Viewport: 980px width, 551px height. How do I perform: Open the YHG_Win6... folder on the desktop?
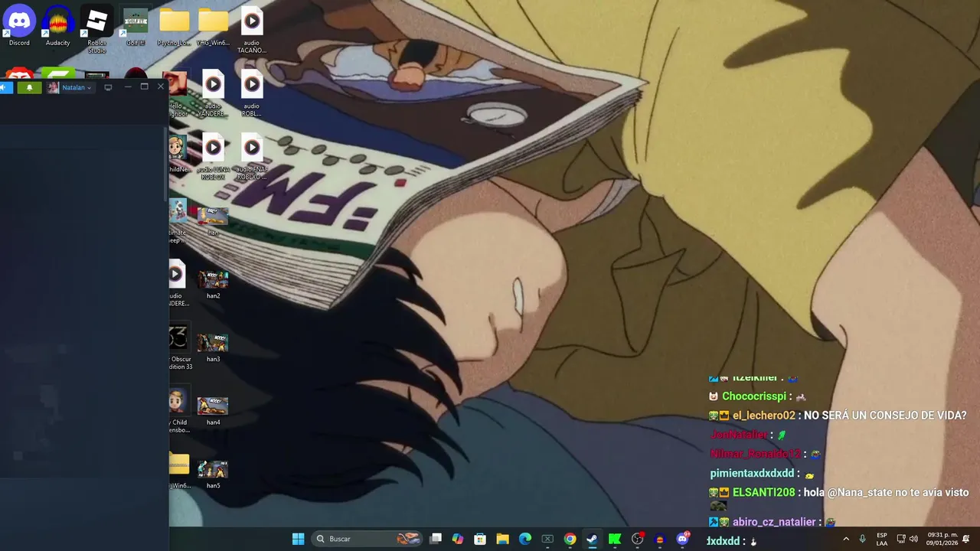213,27
